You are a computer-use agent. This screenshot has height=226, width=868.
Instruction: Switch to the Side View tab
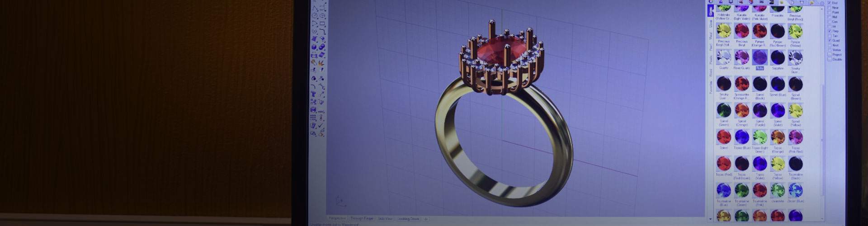(385, 218)
